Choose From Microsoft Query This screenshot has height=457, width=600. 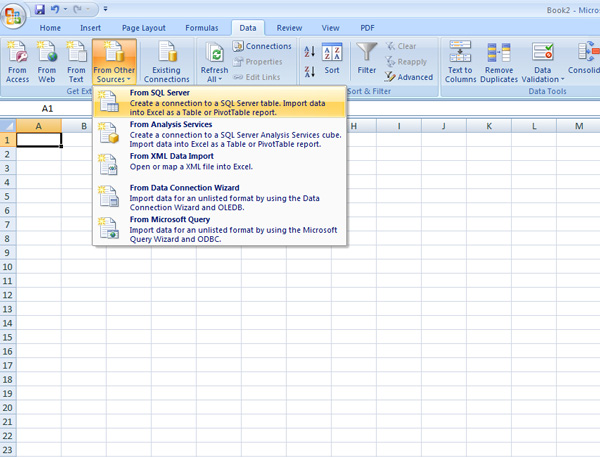(220, 229)
